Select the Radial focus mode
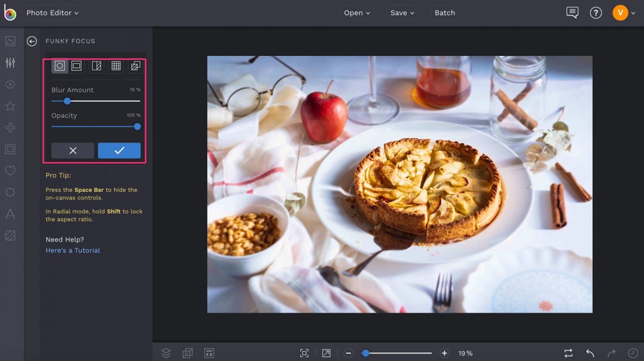 click(x=59, y=66)
